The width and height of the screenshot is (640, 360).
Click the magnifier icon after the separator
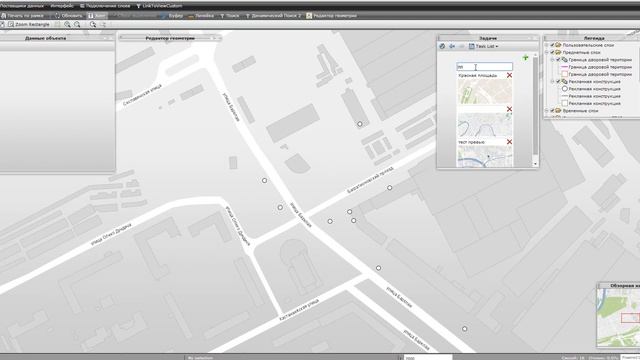coord(93,24)
